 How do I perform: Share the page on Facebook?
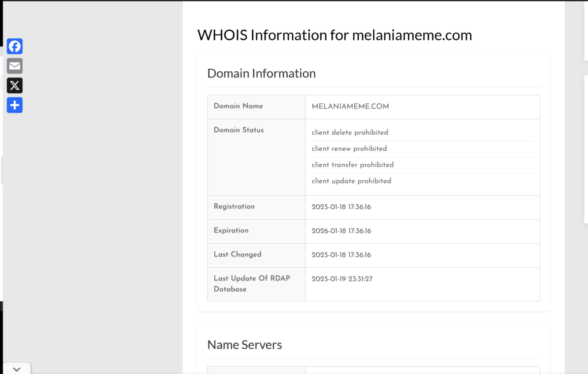[14, 46]
